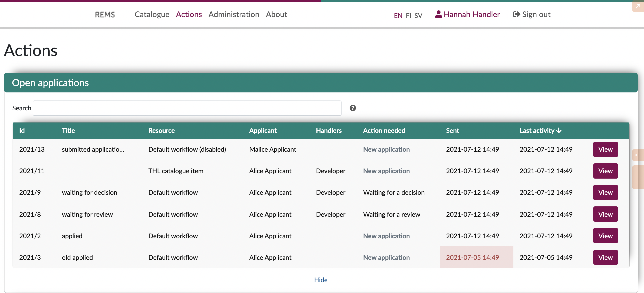Click the search help question mark icon
Screen dimensions: 644x293
pyautogui.click(x=353, y=108)
